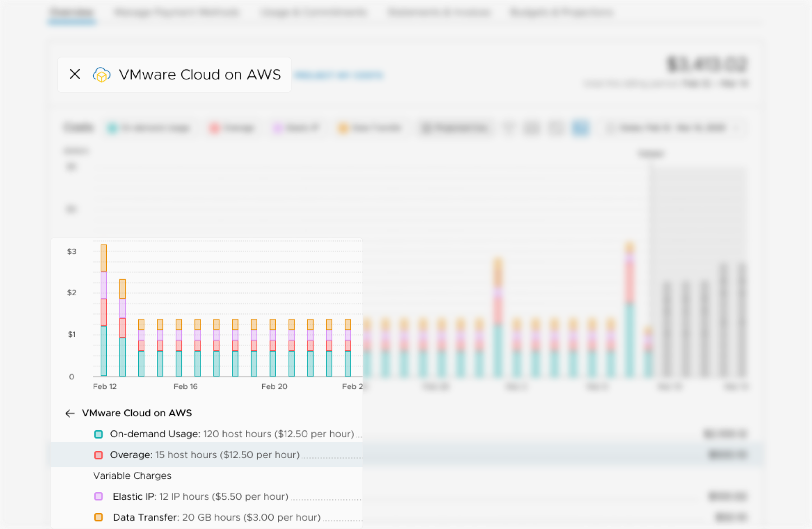Click the teal segment of the Feb 12 bar
This screenshot has height=529, width=812.
point(103,351)
